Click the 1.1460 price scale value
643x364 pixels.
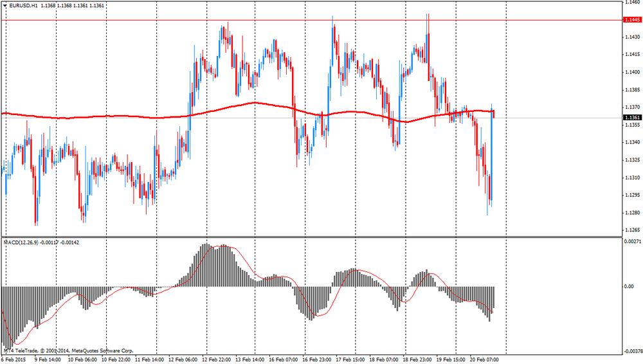pos(632,2)
